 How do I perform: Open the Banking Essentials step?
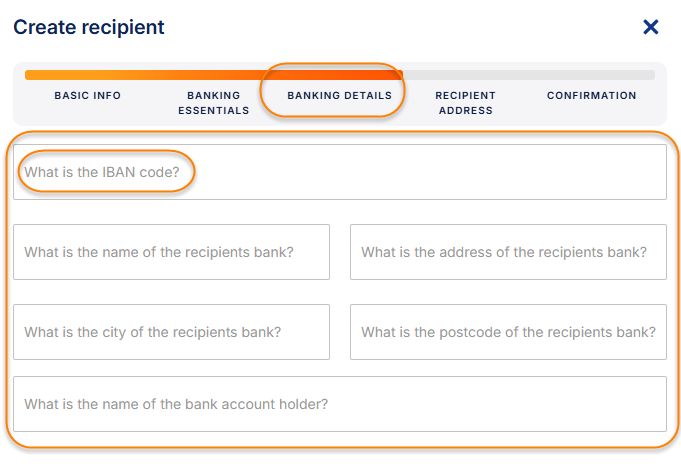coord(213,103)
